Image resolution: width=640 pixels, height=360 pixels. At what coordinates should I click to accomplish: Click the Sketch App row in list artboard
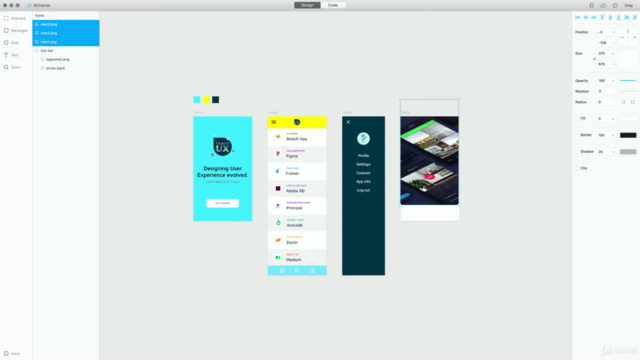(x=297, y=137)
